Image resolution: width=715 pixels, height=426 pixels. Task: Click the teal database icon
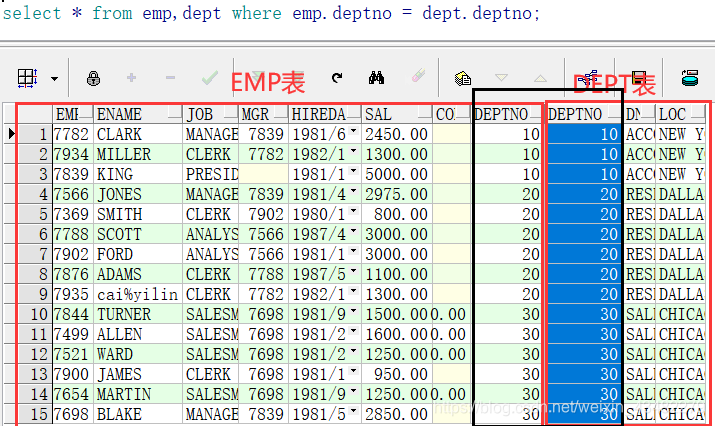click(x=690, y=78)
